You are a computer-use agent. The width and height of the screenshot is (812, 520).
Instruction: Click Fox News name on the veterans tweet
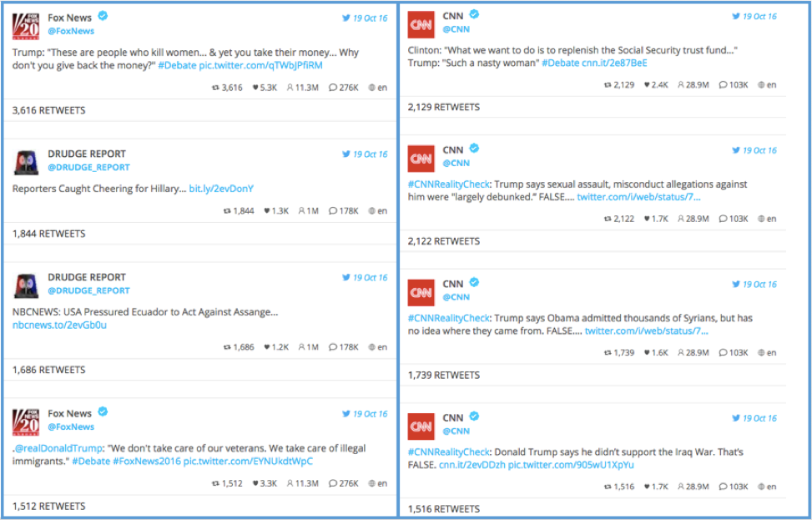(69, 413)
